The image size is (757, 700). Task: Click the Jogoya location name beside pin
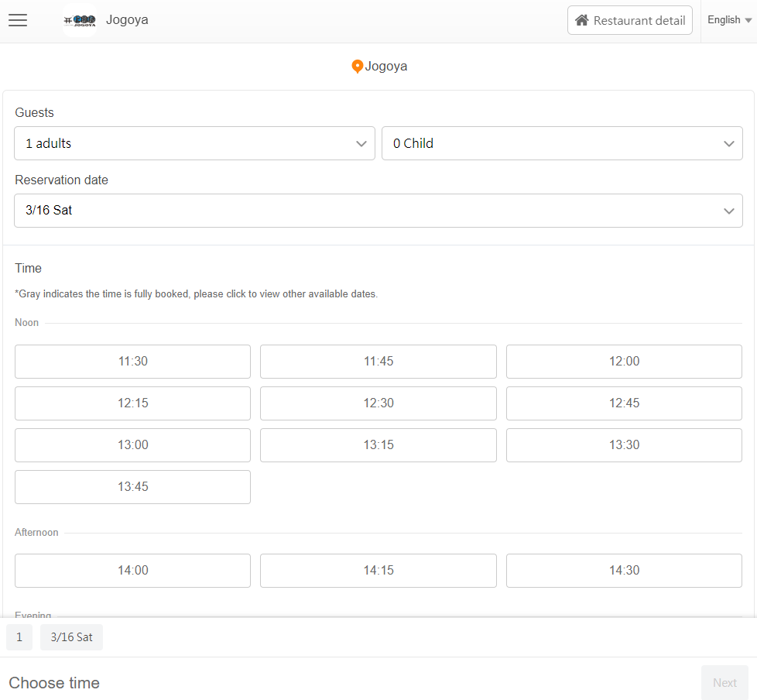385,66
